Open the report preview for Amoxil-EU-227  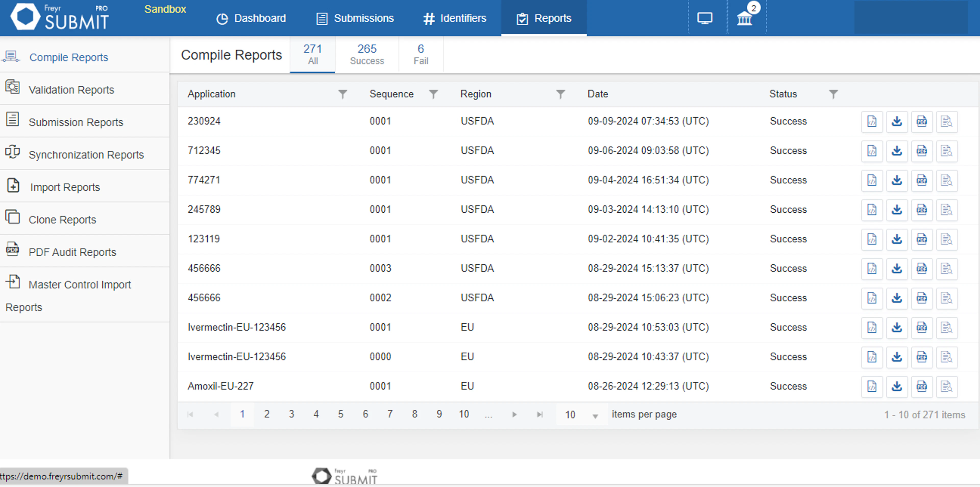(947, 386)
